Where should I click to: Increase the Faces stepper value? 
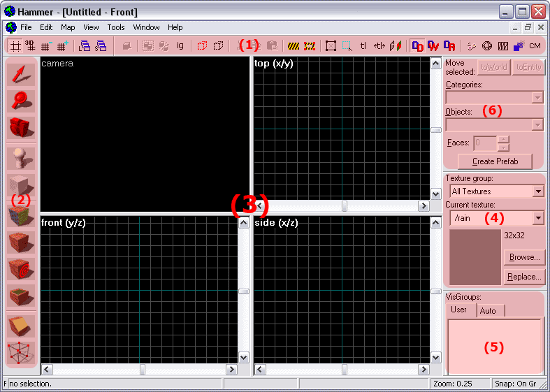click(503, 139)
